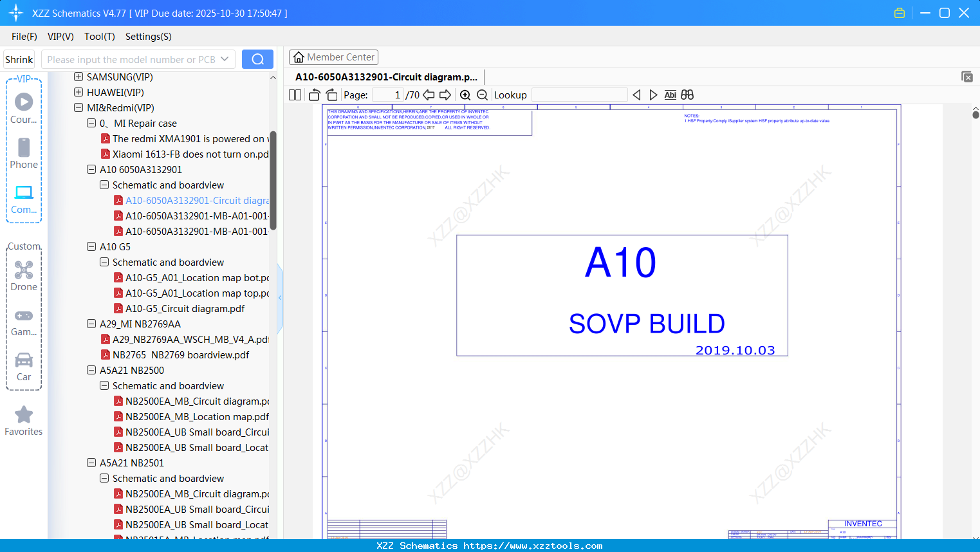Open A29_NB2769AA_WSCH_MB_V4_A.pdf
The height and width of the screenshot is (552, 980).
[x=190, y=340]
